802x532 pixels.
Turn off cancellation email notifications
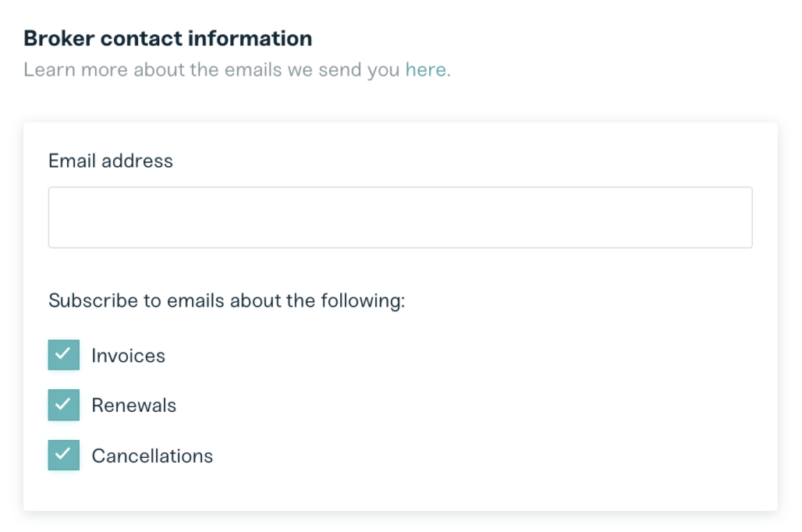64,455
